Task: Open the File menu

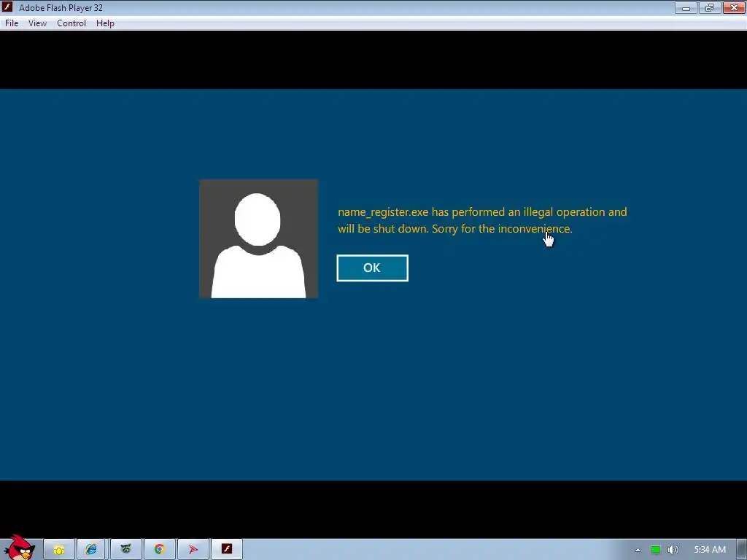Action: (x=12, y=23)
